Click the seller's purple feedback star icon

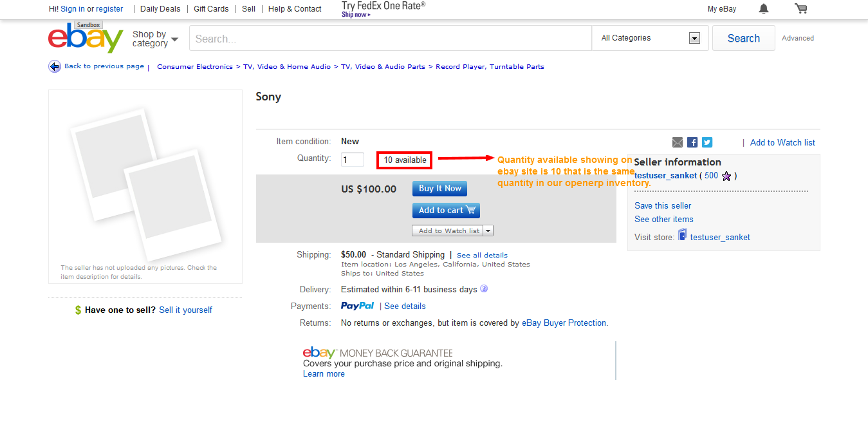pyautogui.click(x=726, y=176)
